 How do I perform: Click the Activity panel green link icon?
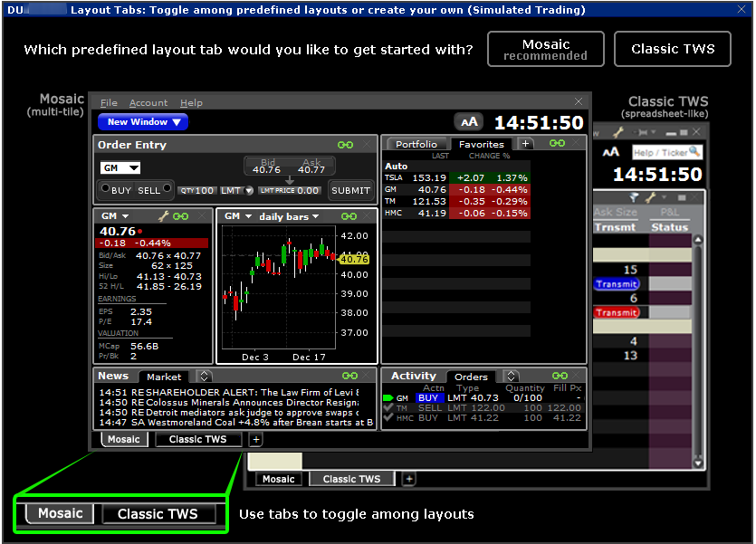point(560,376)
